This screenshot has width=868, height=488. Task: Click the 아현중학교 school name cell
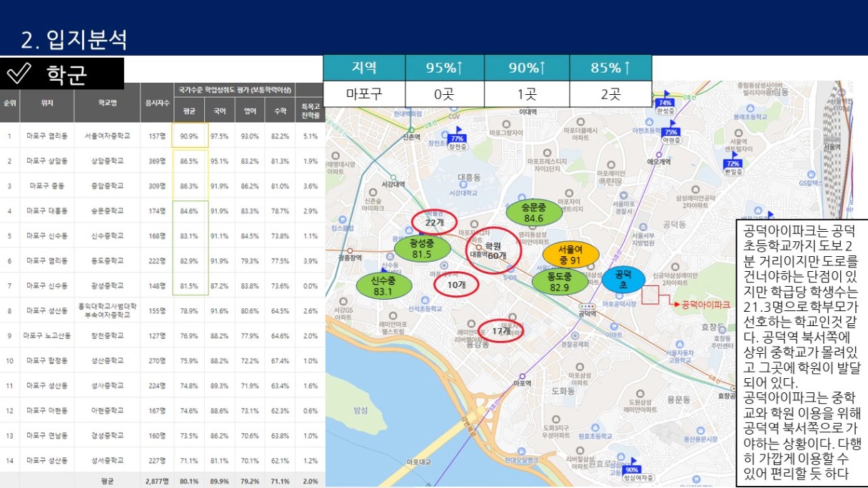pyautogui.click(x=108, y=410)
